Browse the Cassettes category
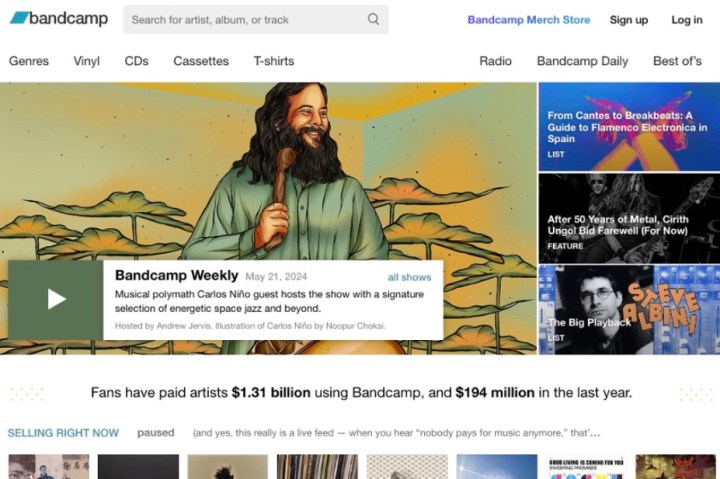This screenshot has width=720, height=479. pos(201,61)
